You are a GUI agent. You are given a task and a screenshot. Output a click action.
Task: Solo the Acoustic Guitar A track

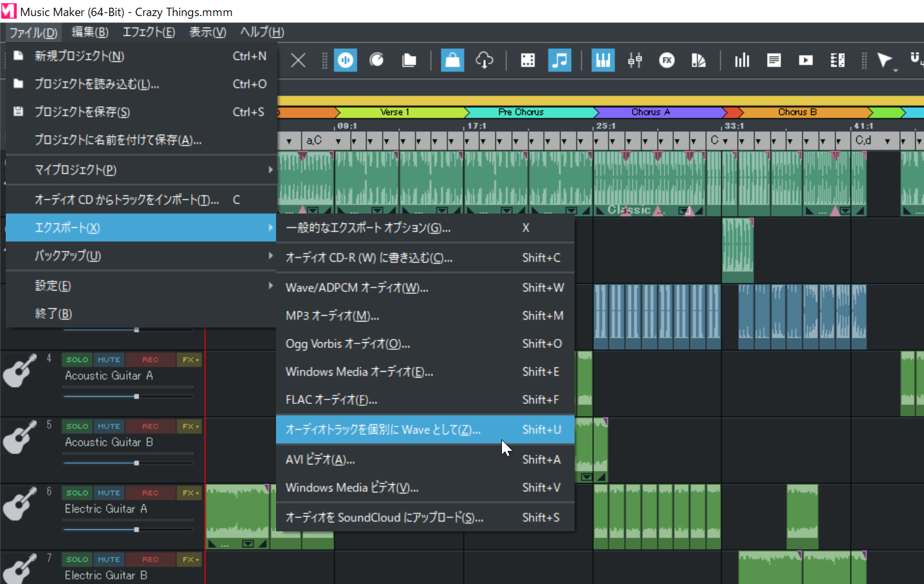77,360
